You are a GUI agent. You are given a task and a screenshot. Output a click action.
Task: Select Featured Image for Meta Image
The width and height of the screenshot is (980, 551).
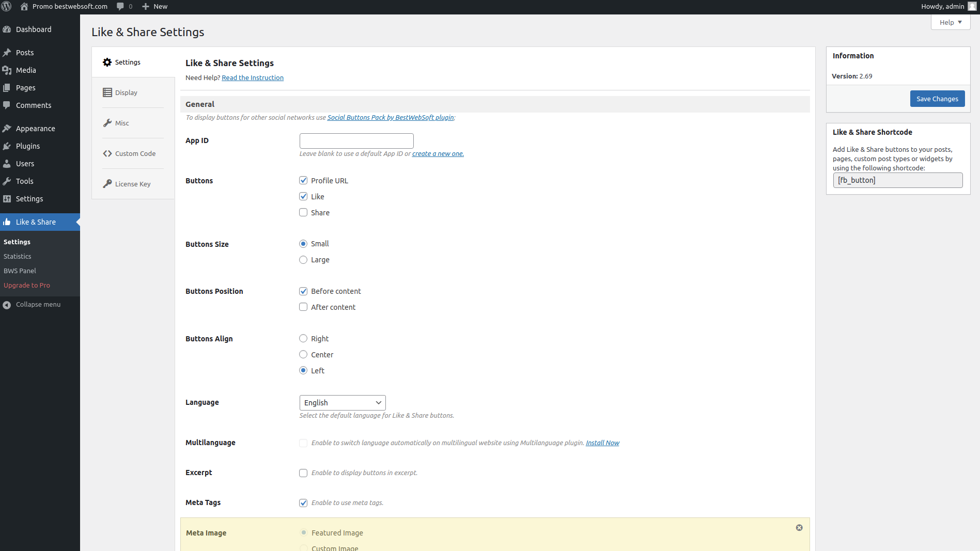(304, 533)
